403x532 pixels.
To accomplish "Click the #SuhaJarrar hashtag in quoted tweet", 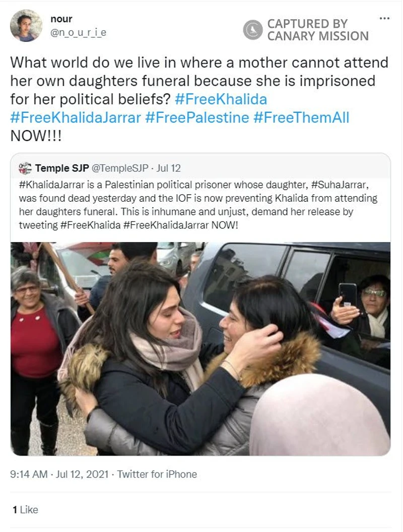I will pyautogui.click(x=340, y=185).
